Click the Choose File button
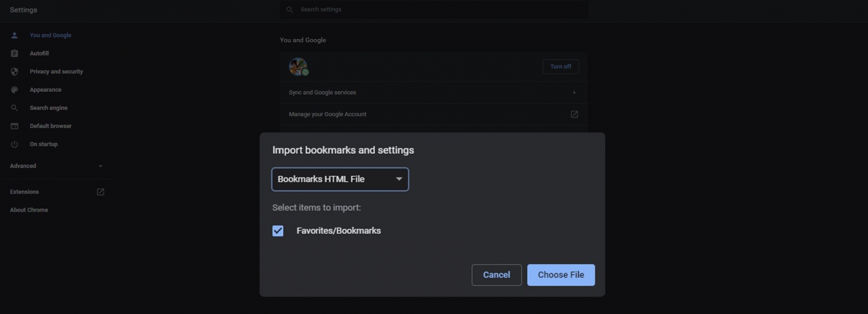The height and width of the screenshot is (314, 868). pyautogui.click(x=561, y=275)
